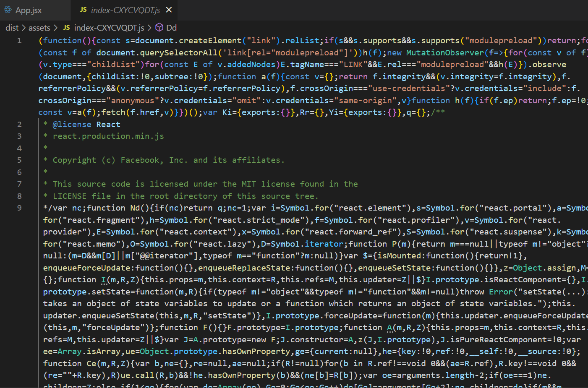Click line number 1 in the gutter
Image resolution: width=588 pixels, height=388 pixels.
click(19, 41)
